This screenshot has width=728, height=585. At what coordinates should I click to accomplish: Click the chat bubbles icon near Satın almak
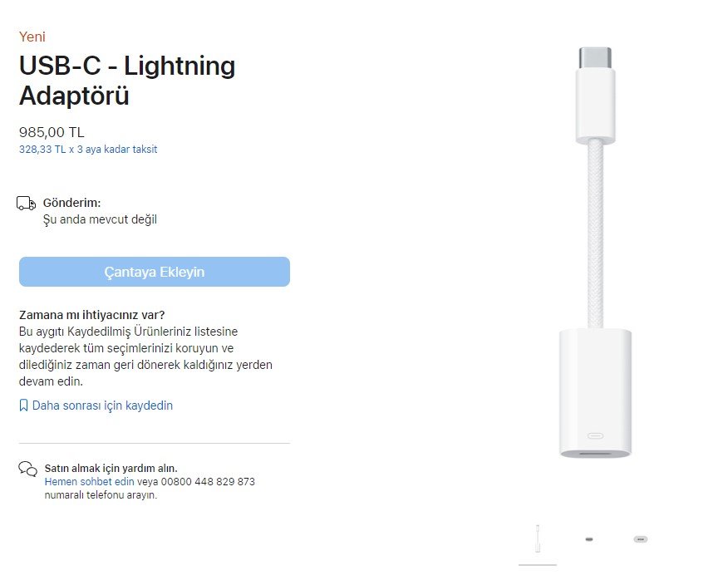(27, 469)
